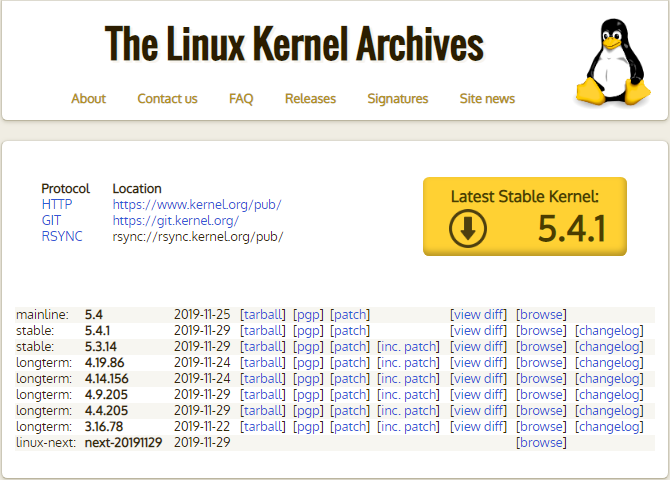
Task: Open patch for longterm 4.14.156
Action: [x=350, y=379]
